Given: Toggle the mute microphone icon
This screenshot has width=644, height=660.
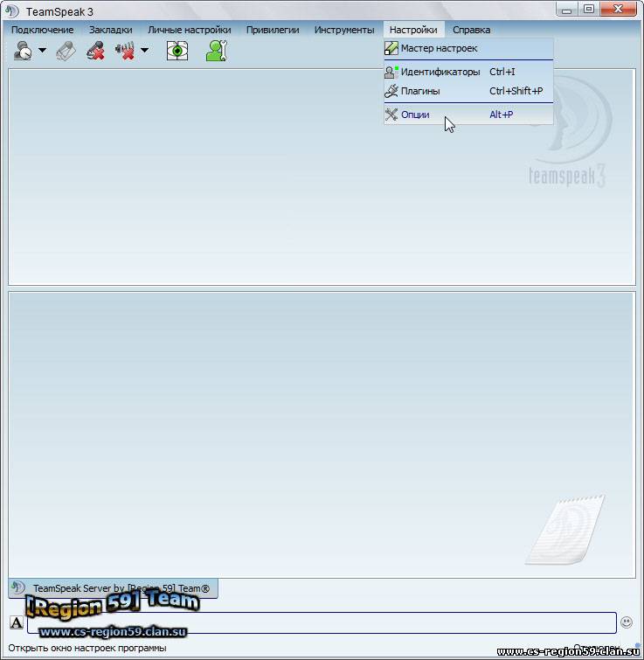Looking at the screenshot, I should point(95,51).
